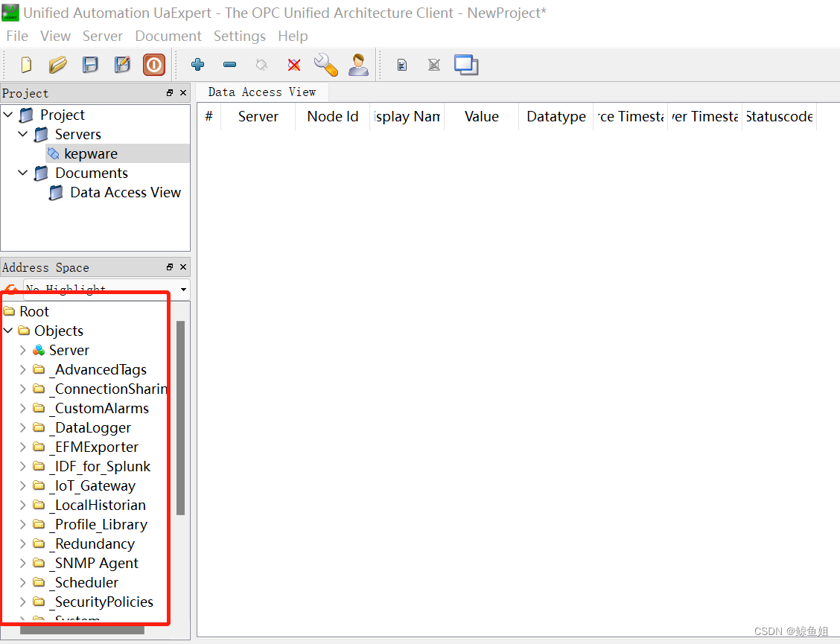Close the Project panel
This screenshot has height=644, width=840.
183,92
